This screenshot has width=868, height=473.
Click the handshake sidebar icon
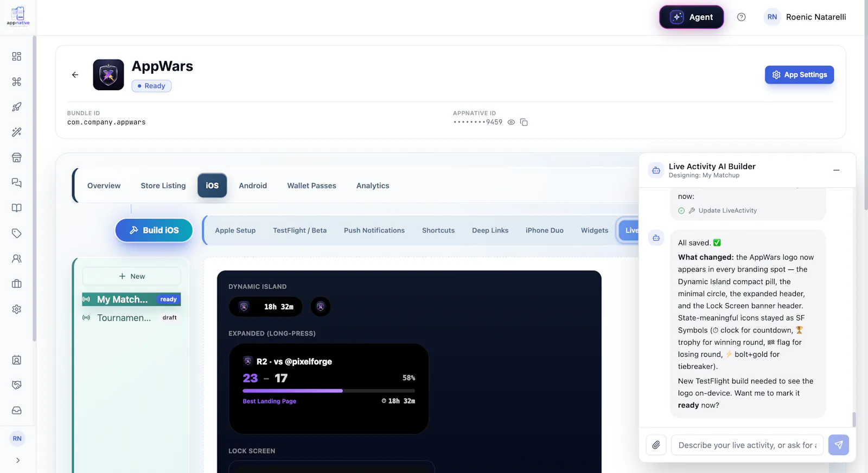coord(17,385)
